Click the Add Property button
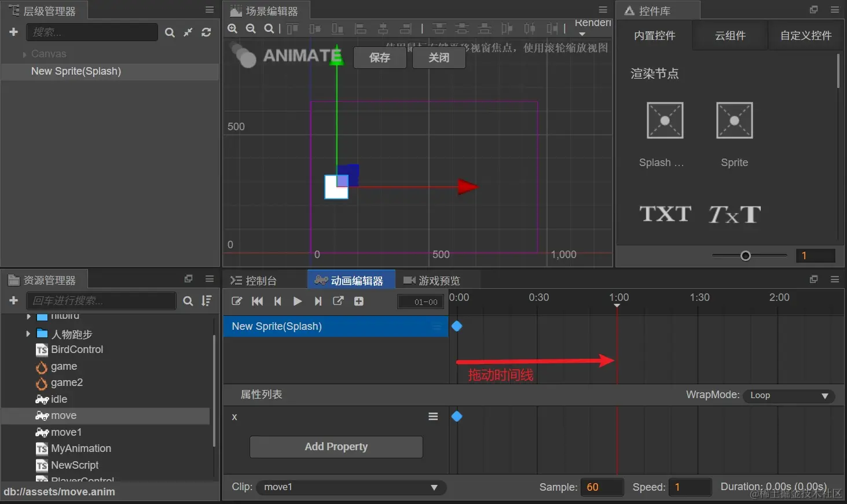Image resolution: width=847 pixels, height=504 pixels. [x=336, y=447]
